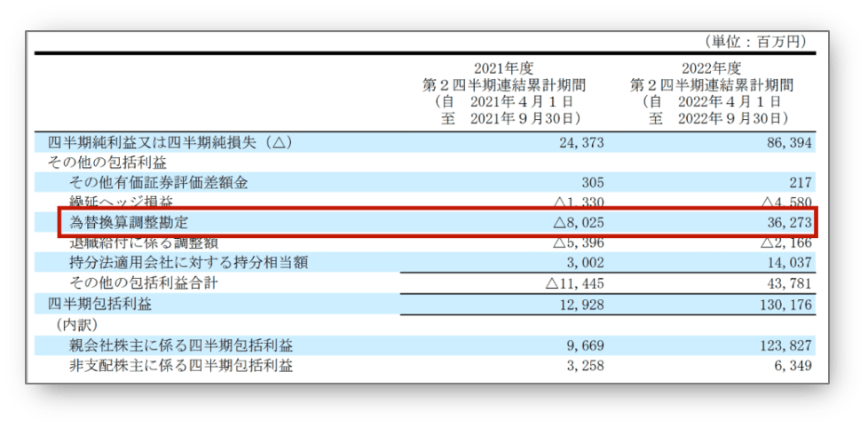Viewport: 868px width, 428px height.
Task: Click the 2022年度 column header
Action: coord(711,68)
